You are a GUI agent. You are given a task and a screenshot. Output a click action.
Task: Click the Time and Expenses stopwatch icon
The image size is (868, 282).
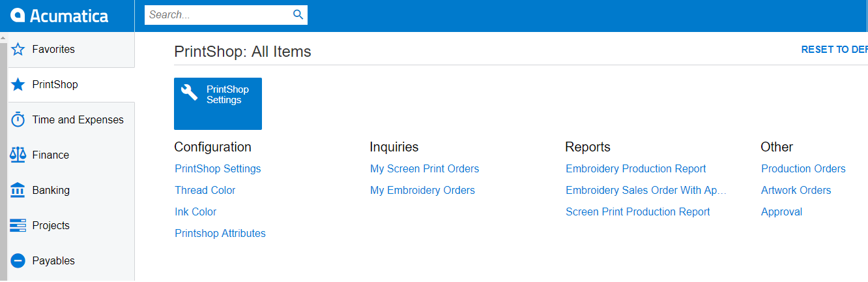click(x=18, y=120)
